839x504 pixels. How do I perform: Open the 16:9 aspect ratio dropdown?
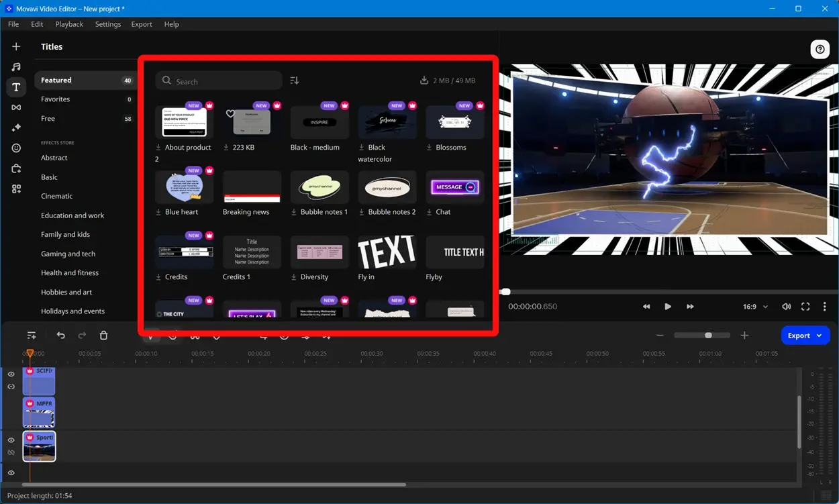coord(754,306)
